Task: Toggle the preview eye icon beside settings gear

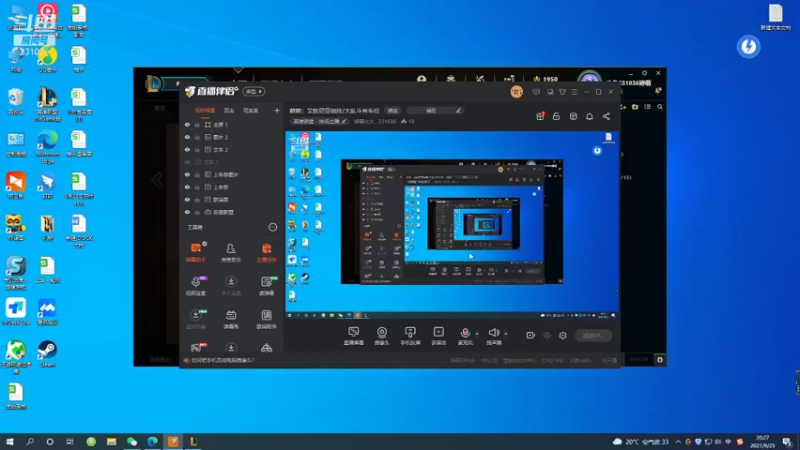Action: point(547,335)
